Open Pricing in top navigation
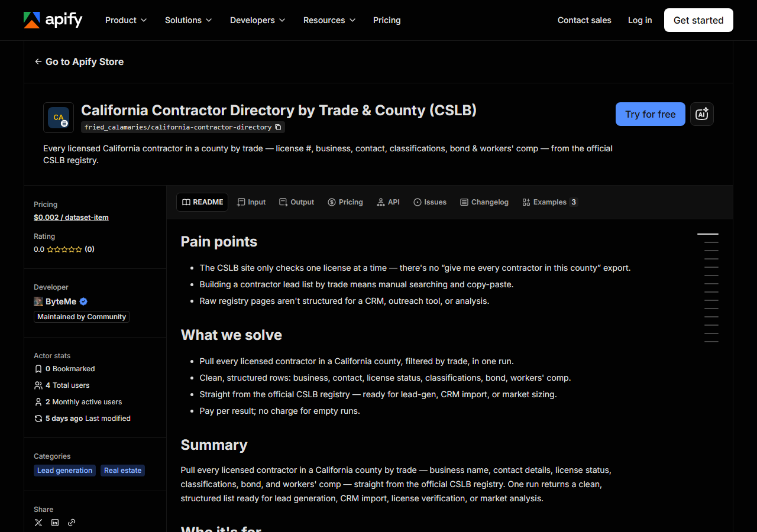This screenshot has width=757, height=532. click(x=387, y=20)
